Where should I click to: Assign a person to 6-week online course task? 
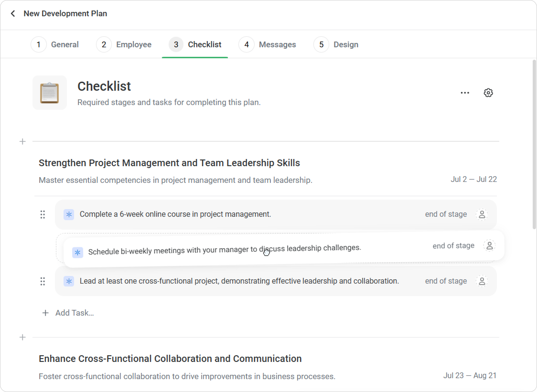[482, 214]
